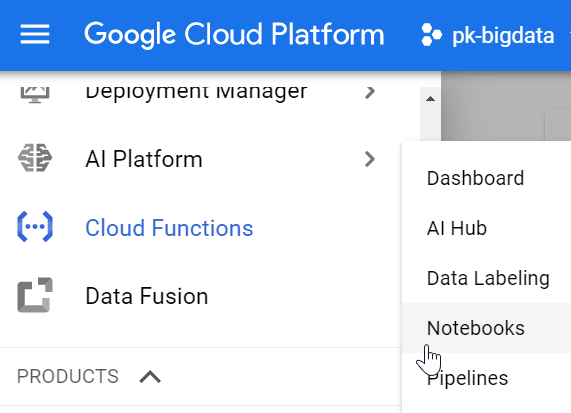This screenshot has width=571, height=413.
Task: Click the pk-bigdata project hexagon icon
Action: (432, 35)
